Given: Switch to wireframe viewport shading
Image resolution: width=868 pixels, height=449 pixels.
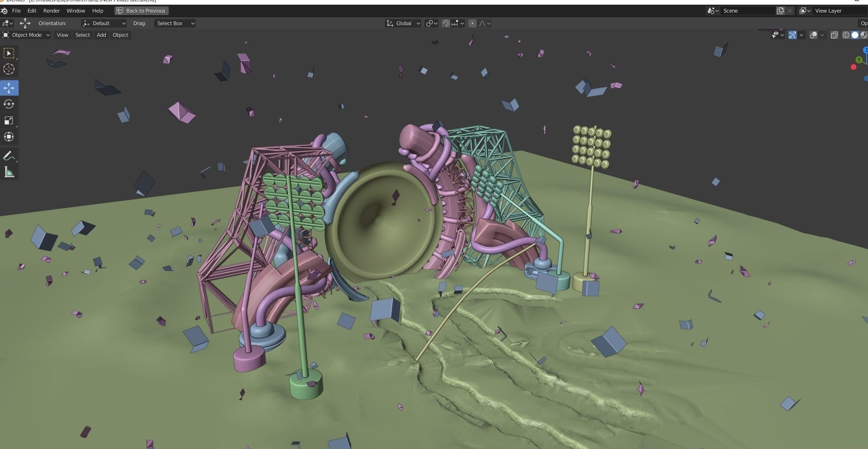Looking at the screenshot, I should (x=846, y=35).
